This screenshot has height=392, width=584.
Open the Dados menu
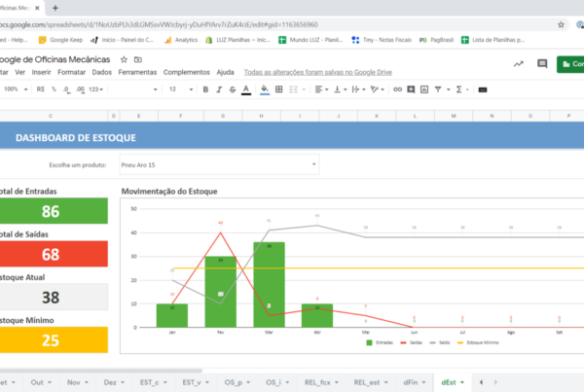102,72
